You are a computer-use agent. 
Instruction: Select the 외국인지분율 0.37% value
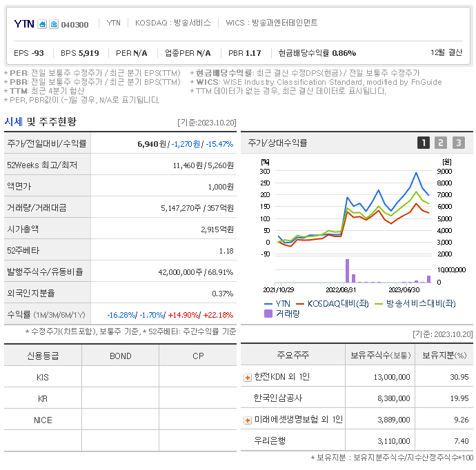(223, 293)
